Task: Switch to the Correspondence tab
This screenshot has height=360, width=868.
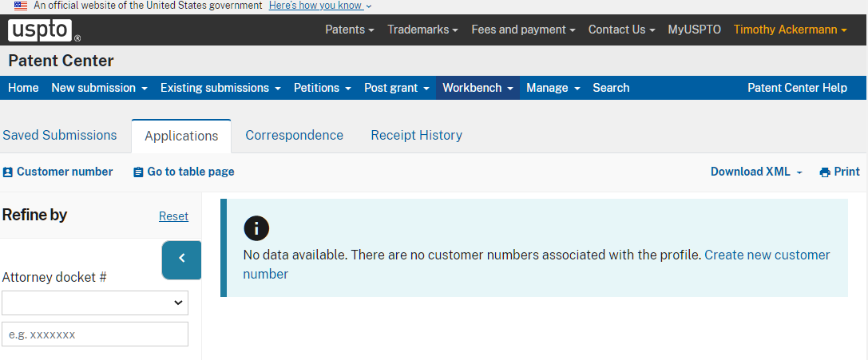Action: pyautogui.click(x=294, y=135)
